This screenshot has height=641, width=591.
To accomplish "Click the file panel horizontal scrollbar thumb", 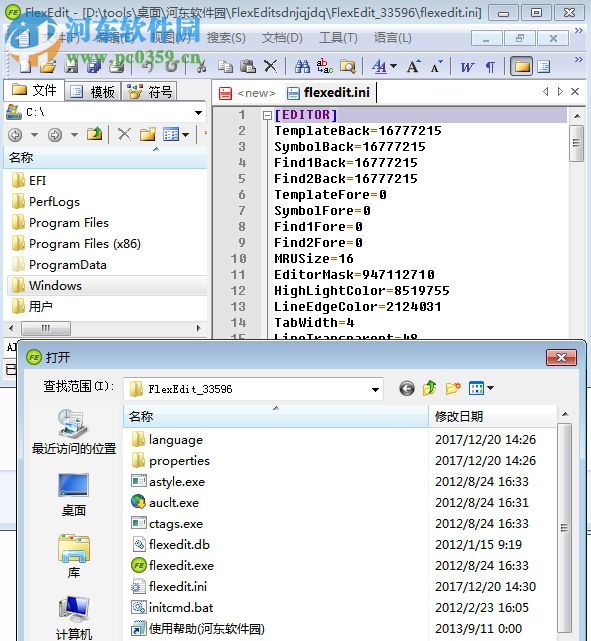I will pos(46,328).
